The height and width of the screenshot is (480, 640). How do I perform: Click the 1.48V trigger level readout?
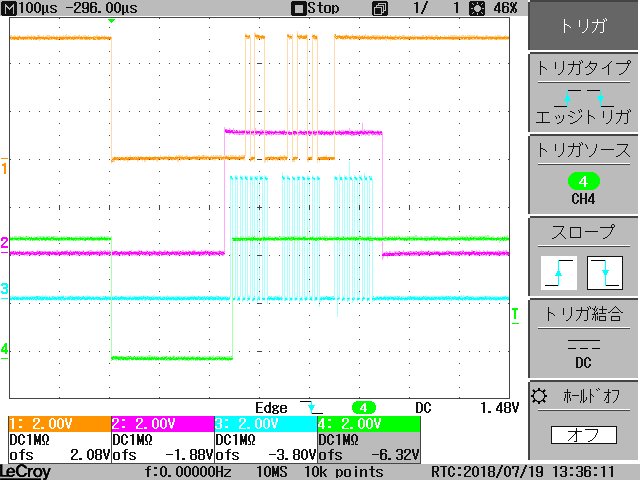click(x=499, y=408)
